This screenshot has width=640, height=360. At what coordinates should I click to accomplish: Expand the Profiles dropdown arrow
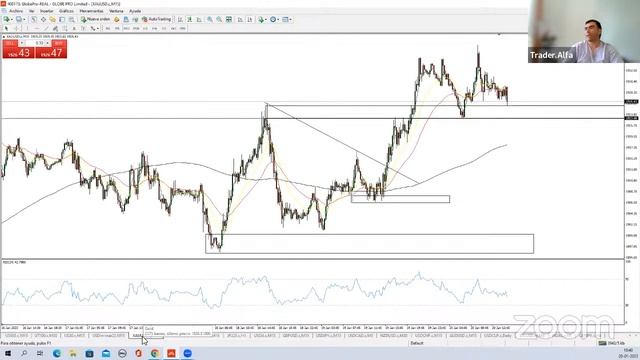[24, 19]
